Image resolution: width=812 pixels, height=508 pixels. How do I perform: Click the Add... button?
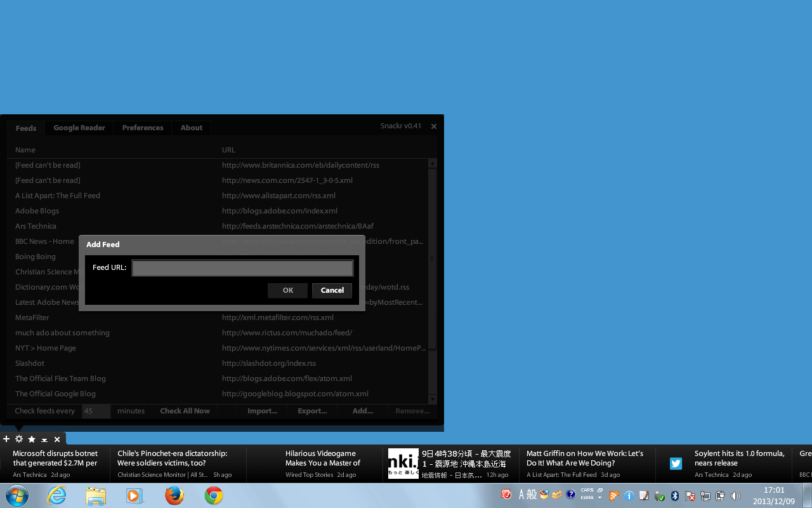tap(363, 411)
